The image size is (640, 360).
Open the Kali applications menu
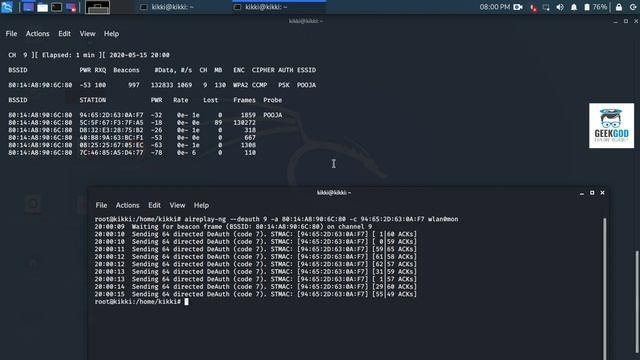pyautogui.click(x=7, y=7)
